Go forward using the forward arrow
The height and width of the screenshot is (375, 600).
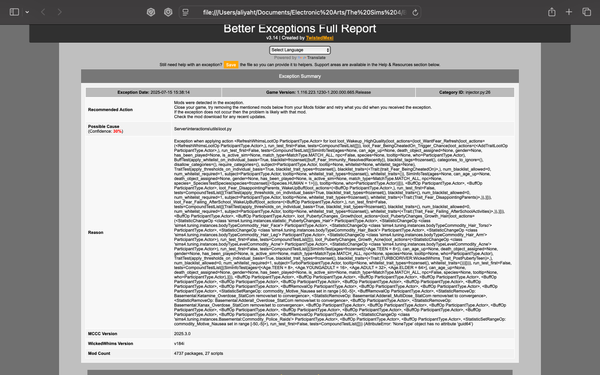[59, 12]
